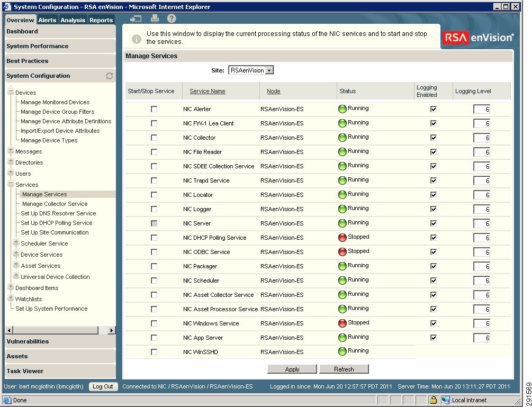Click the green status icon for NIC Logger
Viewport: 532px width, 407px height.
342,209
